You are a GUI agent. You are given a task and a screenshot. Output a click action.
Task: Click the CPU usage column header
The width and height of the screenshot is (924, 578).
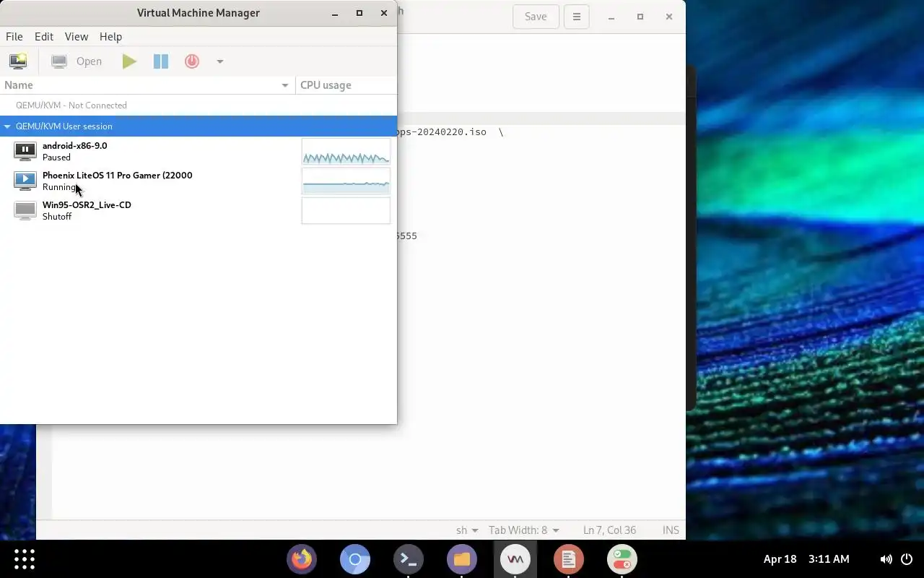coord(346,85)
